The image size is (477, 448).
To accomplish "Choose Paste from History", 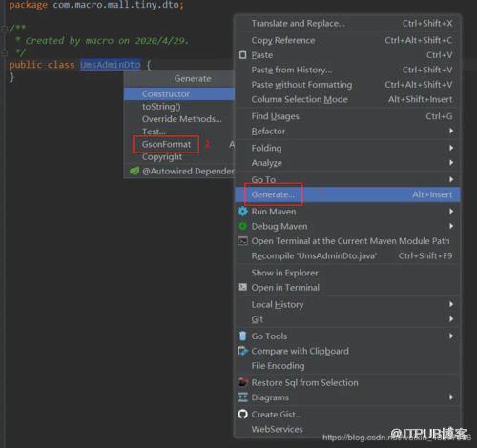I will coord(347,70).
